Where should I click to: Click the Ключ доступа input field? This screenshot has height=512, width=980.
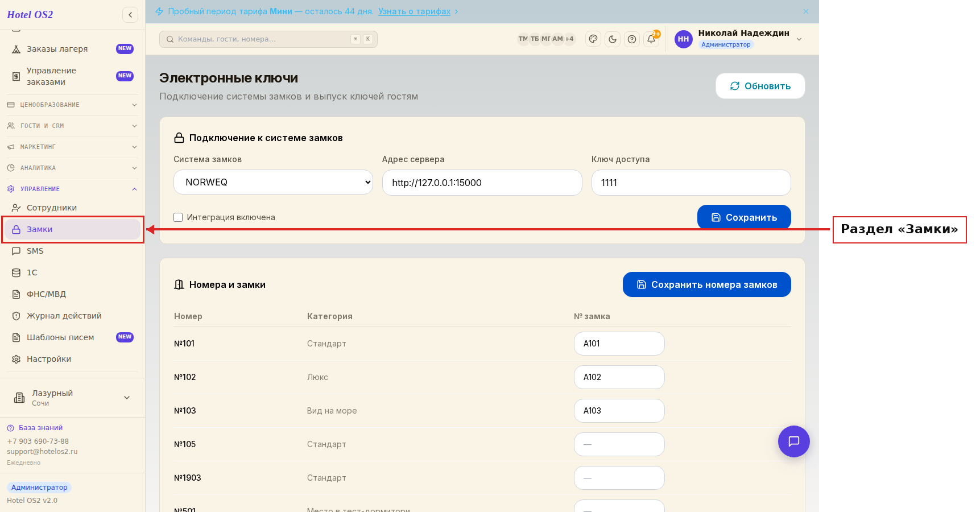(x=691, y=183)
